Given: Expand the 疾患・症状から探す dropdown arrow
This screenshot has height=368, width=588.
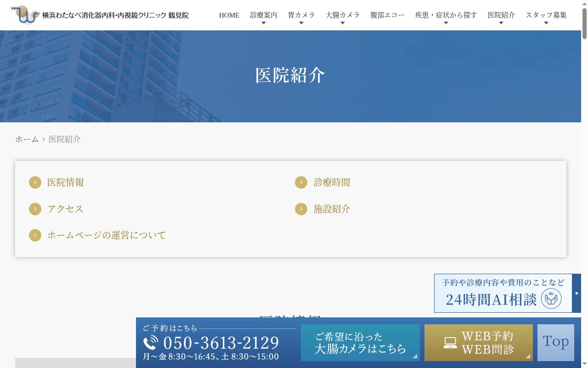Looking at the screenshot, I should click(x=446, y=23).
